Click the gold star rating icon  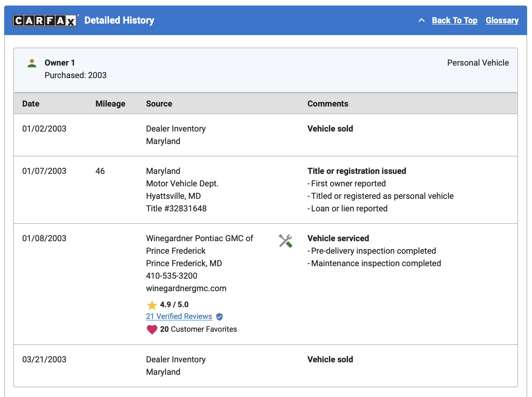152,305
